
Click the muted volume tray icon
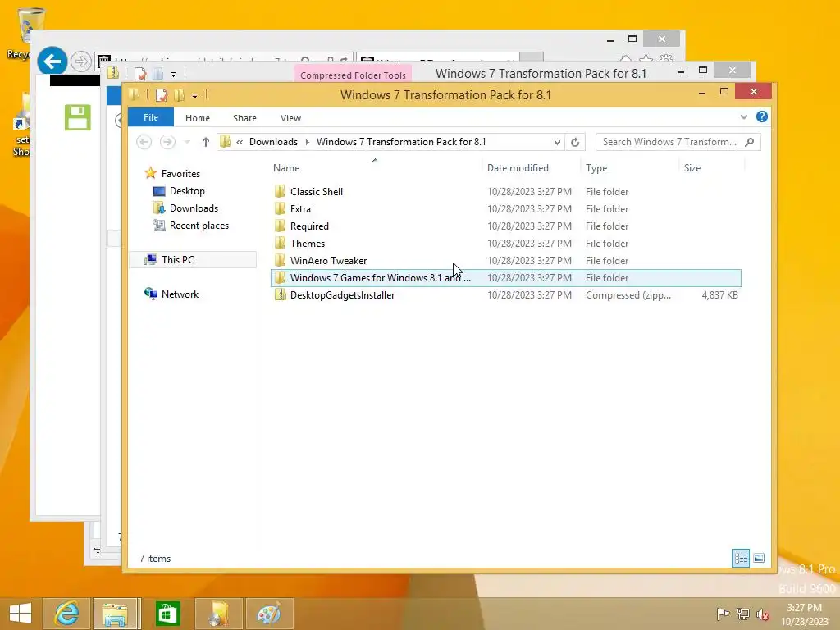coord(762,614)
